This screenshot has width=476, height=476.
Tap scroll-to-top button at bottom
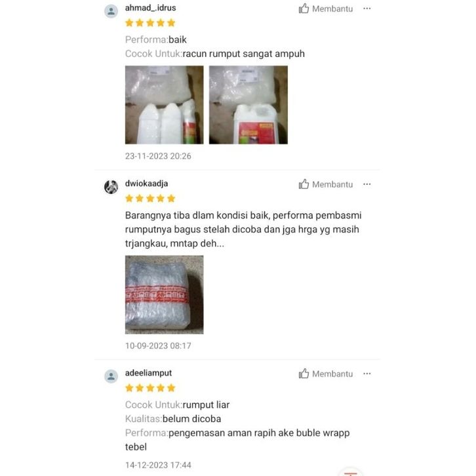pyautogui.click(x=350, y=472)
